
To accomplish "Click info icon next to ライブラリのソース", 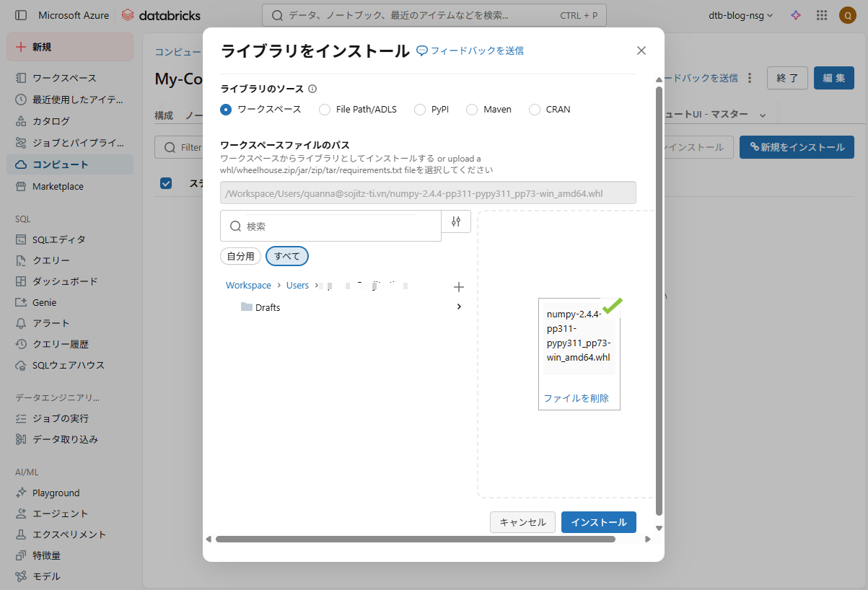I will [x=312, y=89].
